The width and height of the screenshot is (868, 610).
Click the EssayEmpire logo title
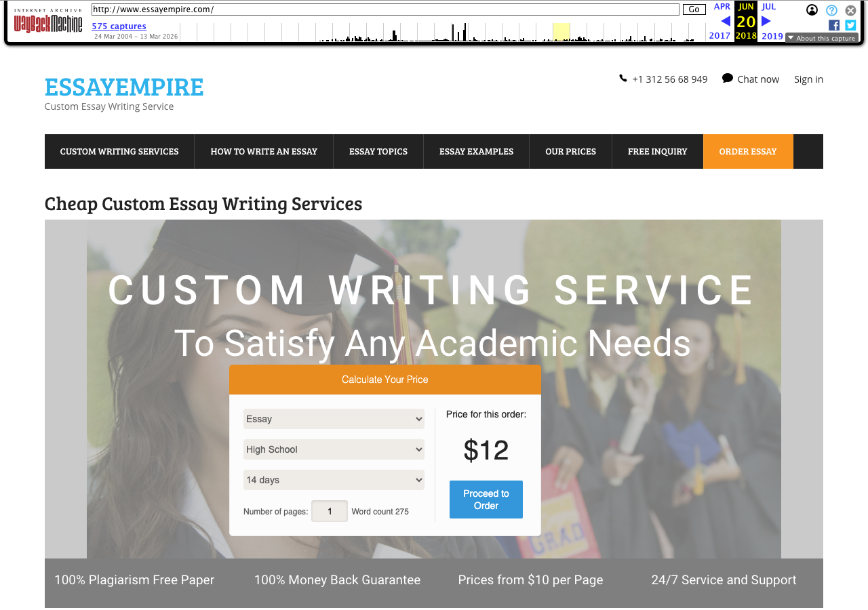(124, 86)
